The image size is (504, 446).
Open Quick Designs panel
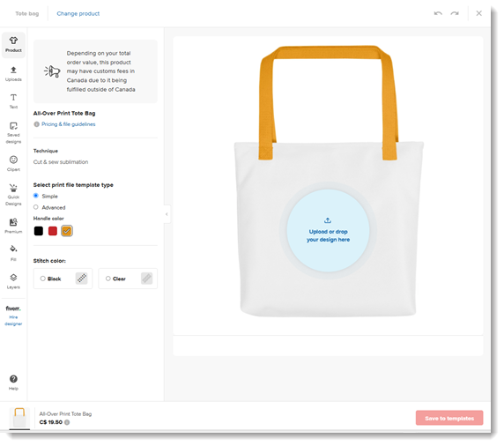13,195
